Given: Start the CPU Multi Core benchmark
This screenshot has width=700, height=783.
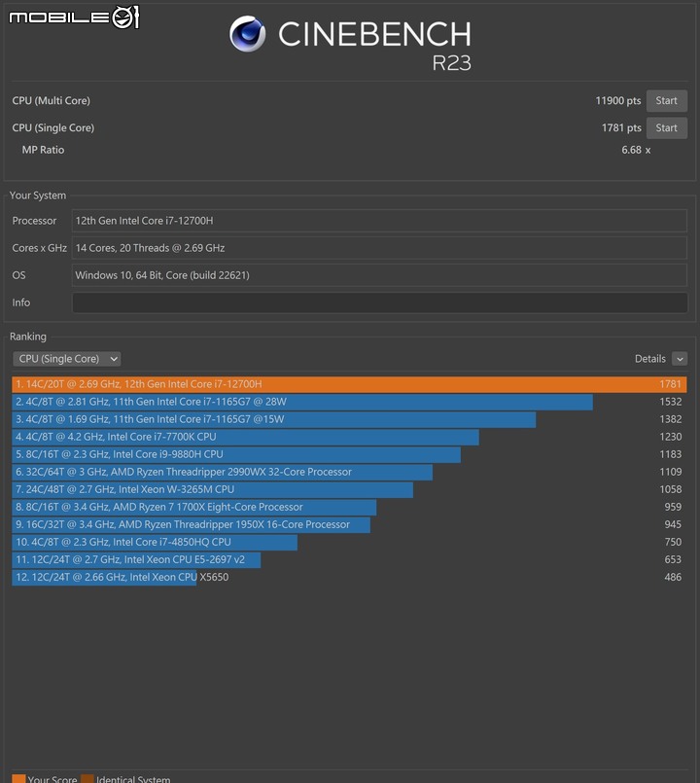Looking at the screenshot, I should [667, 101].
